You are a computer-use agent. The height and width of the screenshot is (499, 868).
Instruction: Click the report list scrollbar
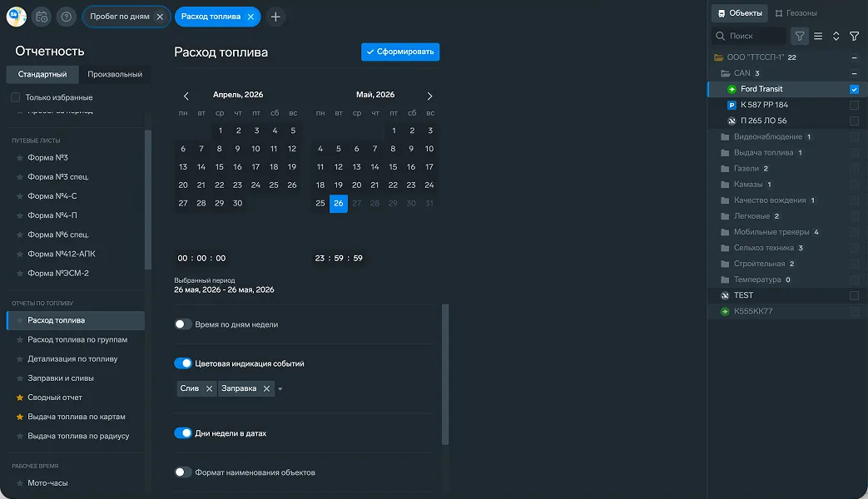click(x=148, y=200)
